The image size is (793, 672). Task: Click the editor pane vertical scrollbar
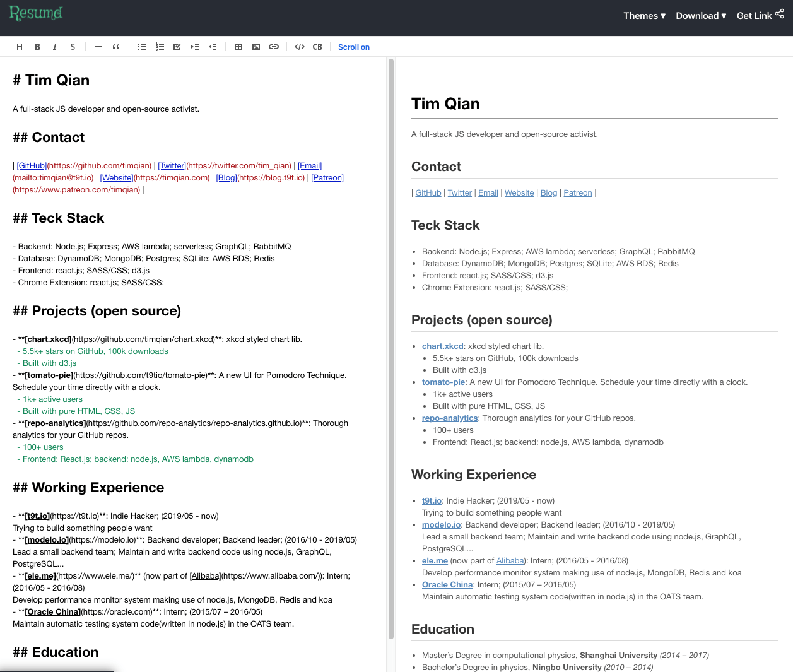click(x=391, y=348)
